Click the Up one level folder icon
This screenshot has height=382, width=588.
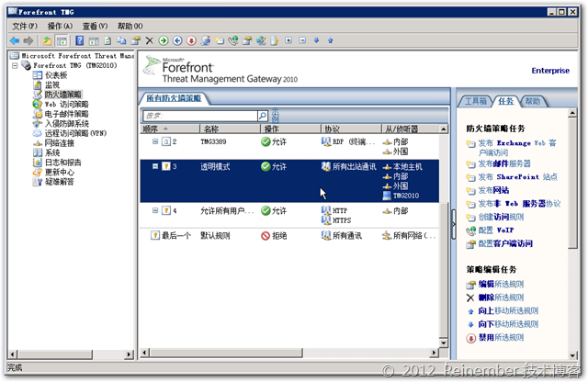tap(47, 40)
